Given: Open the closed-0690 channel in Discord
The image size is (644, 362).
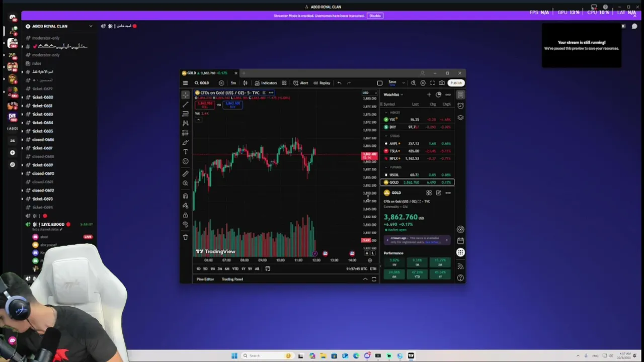Looking at the screenshot, I should (43, 173).
